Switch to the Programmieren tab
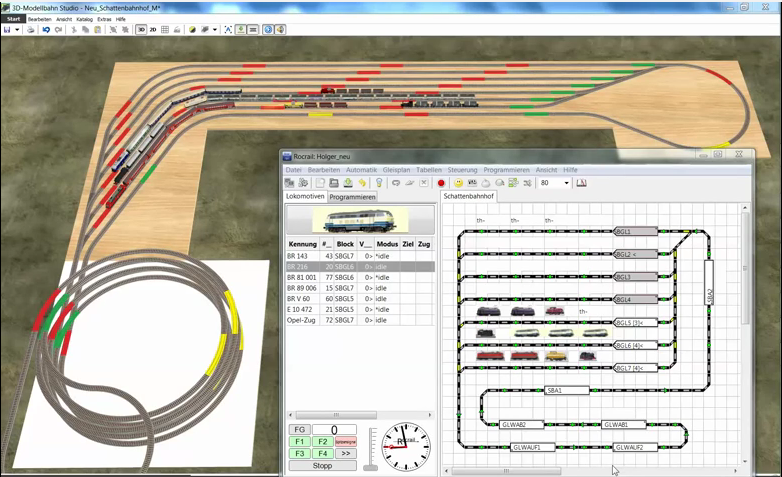782x477 pixels. (x=352, y=197)
